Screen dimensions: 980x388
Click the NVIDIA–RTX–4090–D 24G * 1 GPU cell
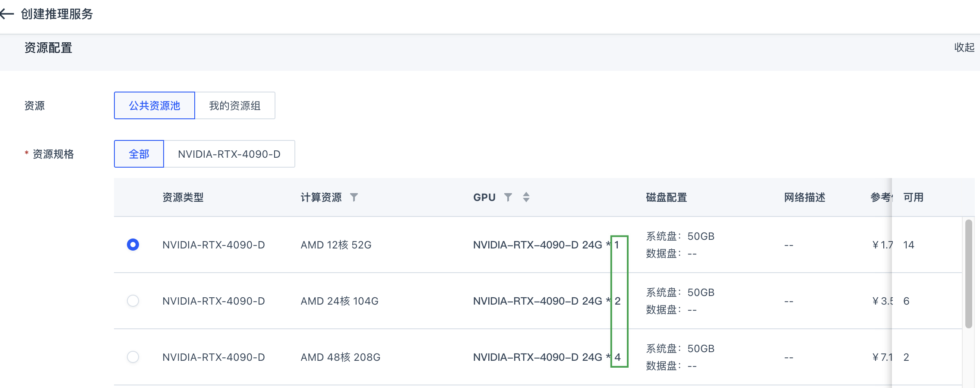click(546, 245)
